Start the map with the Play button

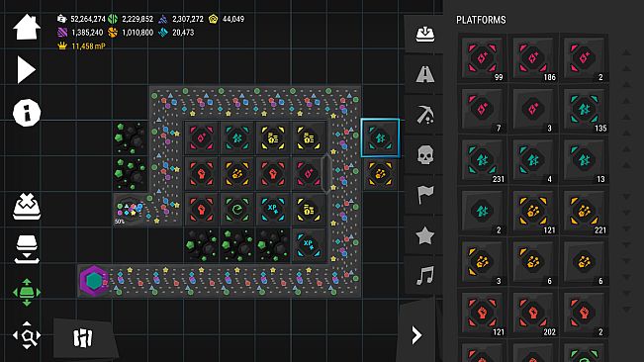pyautogui.click(x=27, y=70)
